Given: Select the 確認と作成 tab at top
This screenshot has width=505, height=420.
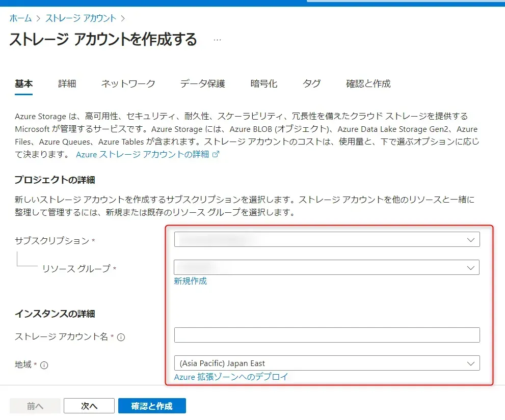Looking at the screenshot, I should coord(368,84).
